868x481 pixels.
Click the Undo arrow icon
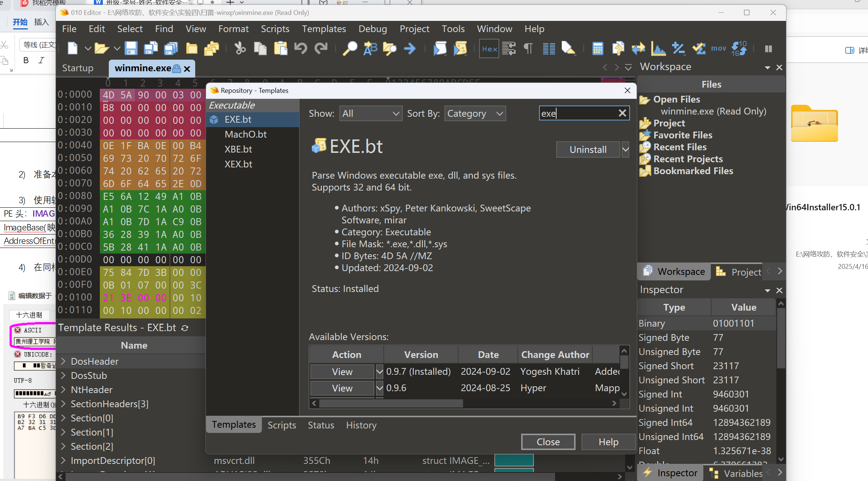(x=300, y=48)
